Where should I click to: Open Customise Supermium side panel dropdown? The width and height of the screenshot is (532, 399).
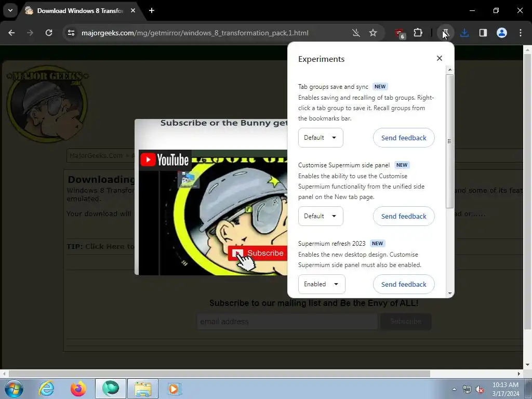tap(321, 216)
